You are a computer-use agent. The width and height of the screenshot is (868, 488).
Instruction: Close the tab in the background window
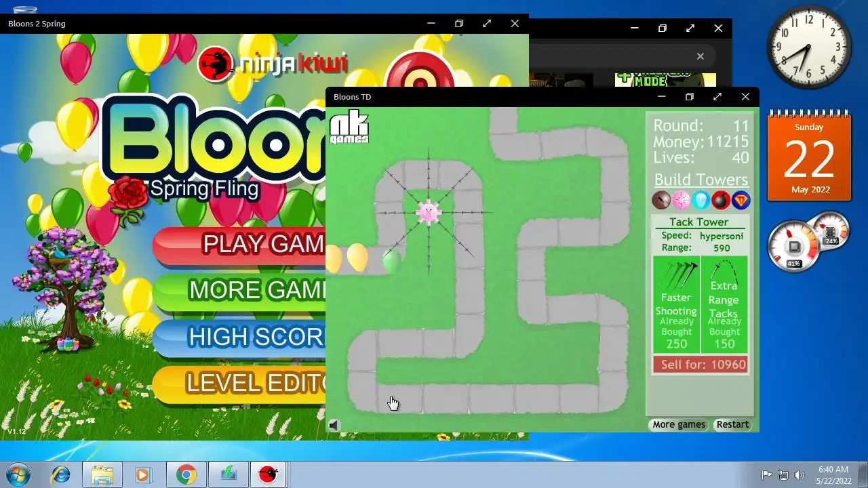click(701, 56)
